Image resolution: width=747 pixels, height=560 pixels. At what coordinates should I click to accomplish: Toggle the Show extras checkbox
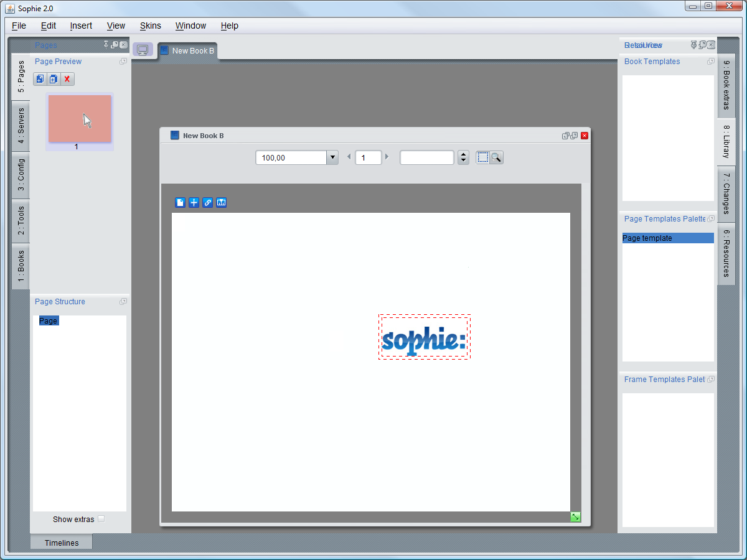point(101,519)
